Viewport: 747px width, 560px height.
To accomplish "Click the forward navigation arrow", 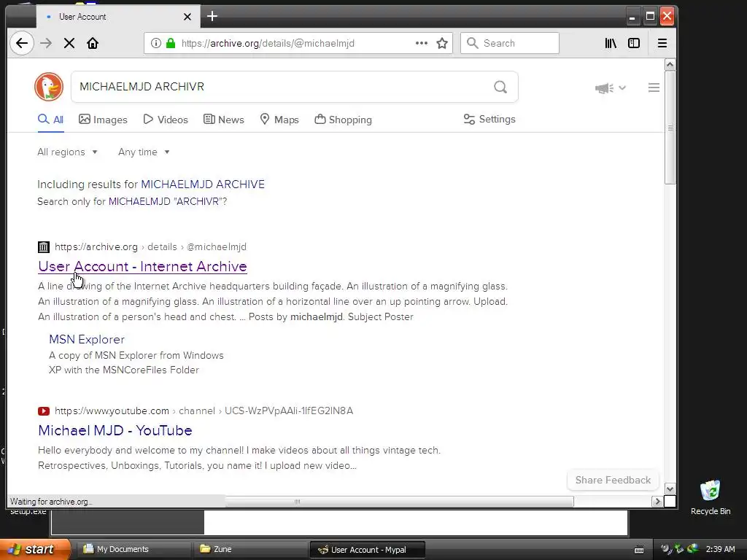I will [46, 43].
